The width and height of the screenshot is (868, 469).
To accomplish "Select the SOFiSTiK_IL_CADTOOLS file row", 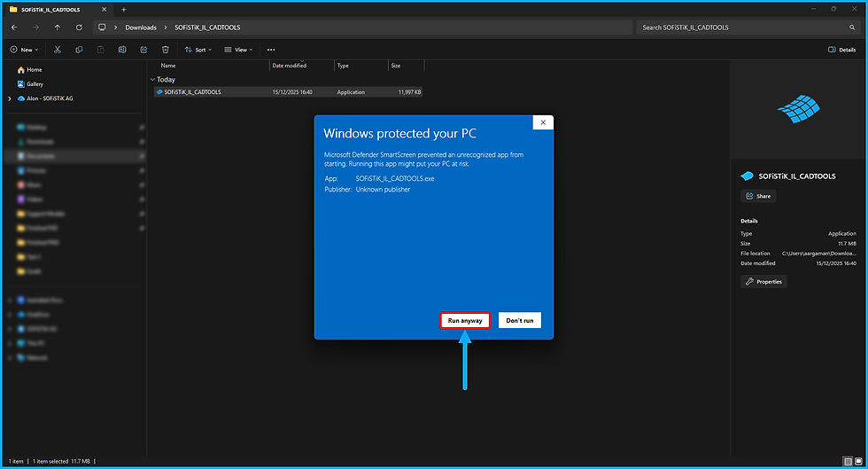I will click(288, 92).
